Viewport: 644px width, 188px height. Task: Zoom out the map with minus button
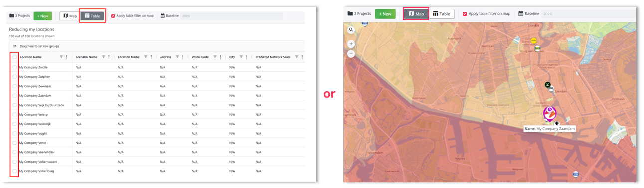(x=351, y=53)
